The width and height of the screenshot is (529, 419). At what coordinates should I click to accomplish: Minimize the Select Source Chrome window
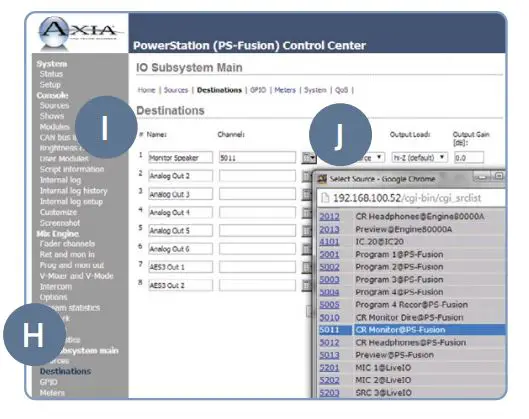coord(482,177)
